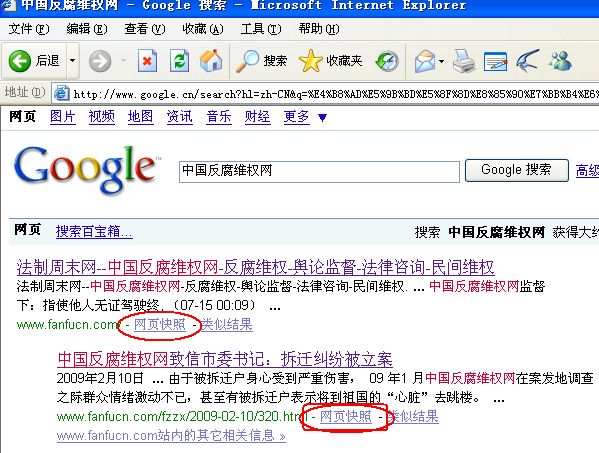Open the 工具(T) menu

[261, 29]
